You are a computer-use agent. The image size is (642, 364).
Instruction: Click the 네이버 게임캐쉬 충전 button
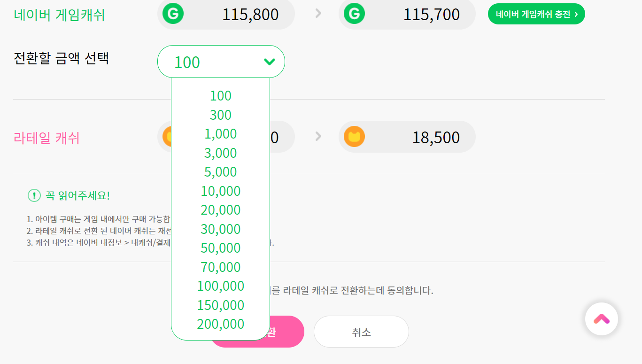click(x=536, y=14)
